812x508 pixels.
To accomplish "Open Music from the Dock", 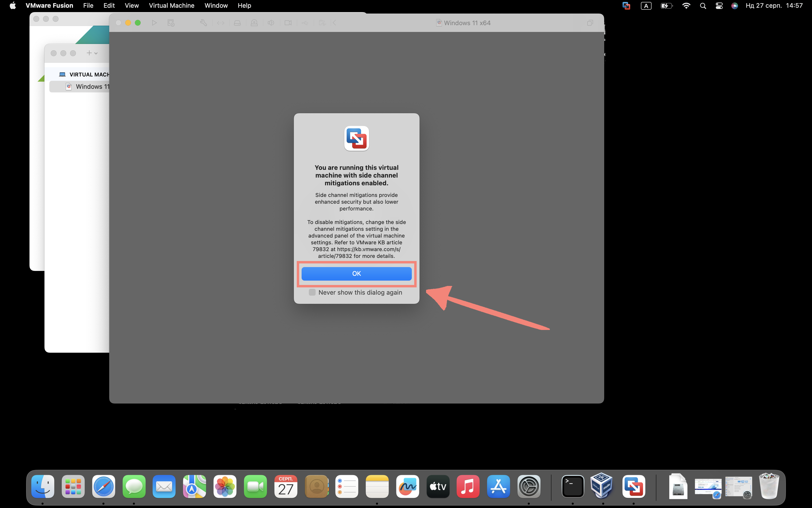I will [x=468, y=486].
